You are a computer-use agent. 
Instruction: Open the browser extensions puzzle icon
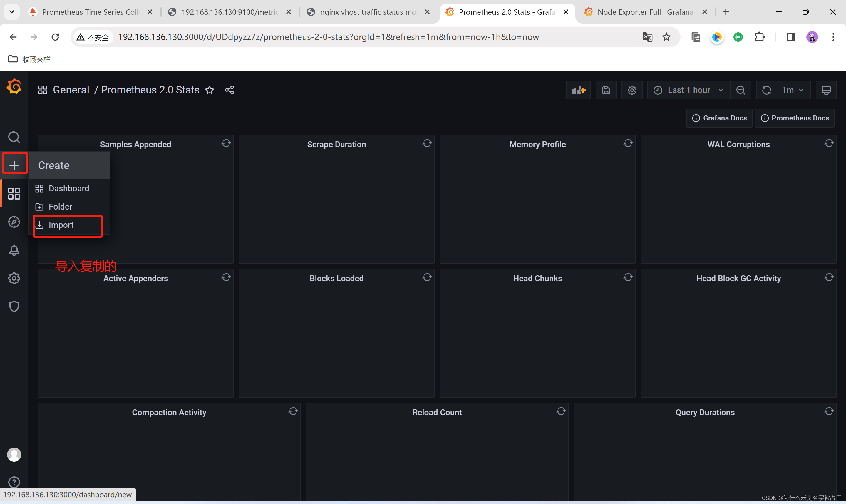759,37
